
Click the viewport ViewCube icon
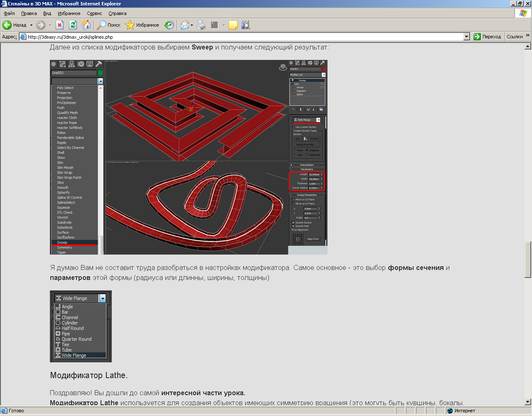(x=283, y=67)
